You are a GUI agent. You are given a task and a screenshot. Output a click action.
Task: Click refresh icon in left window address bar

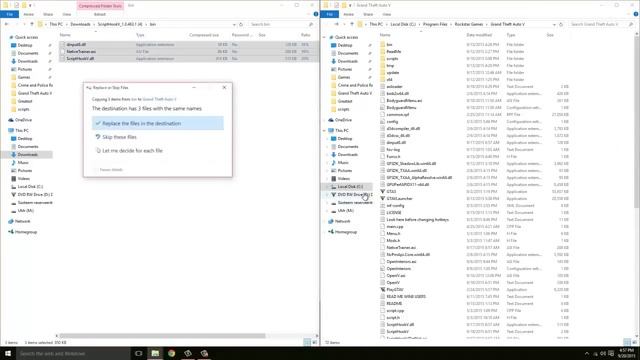coord(241,24)
